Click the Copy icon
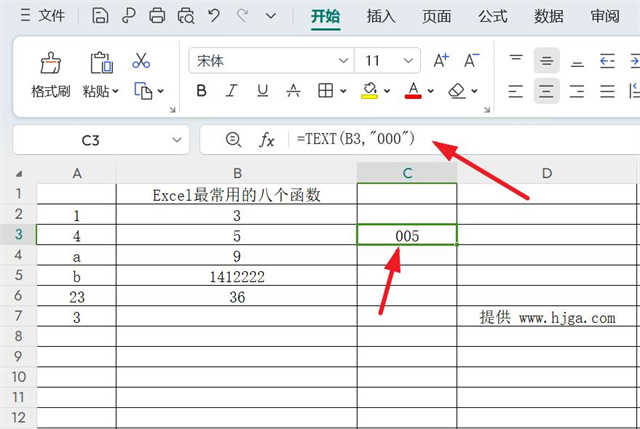The image size is (640, 429). (x=143, y=91)
